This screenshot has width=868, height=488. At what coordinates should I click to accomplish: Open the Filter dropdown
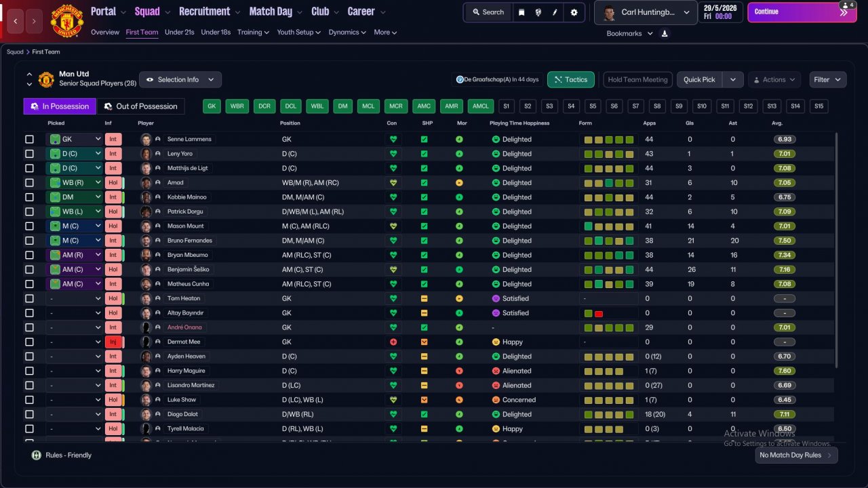click(x=828, y=80)
